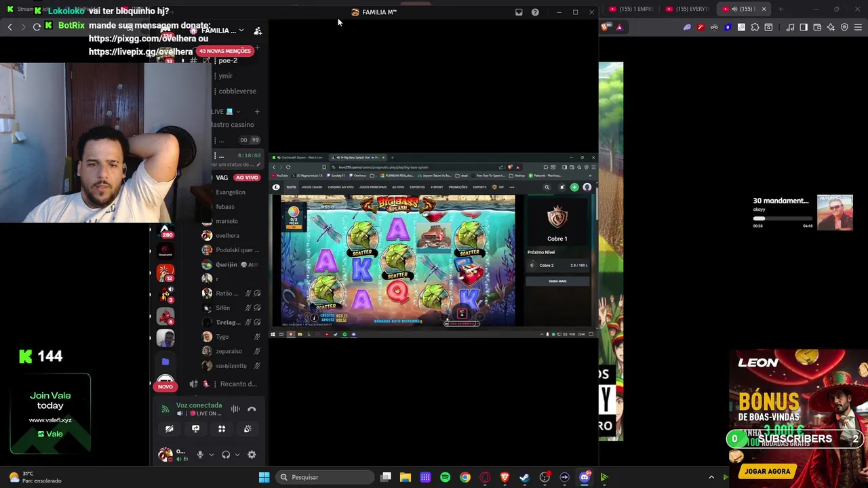The width and height of the screenshot is (868, 488).
Task: Open Brave Rewards triangle icon
Action: (x=619, y=27)
